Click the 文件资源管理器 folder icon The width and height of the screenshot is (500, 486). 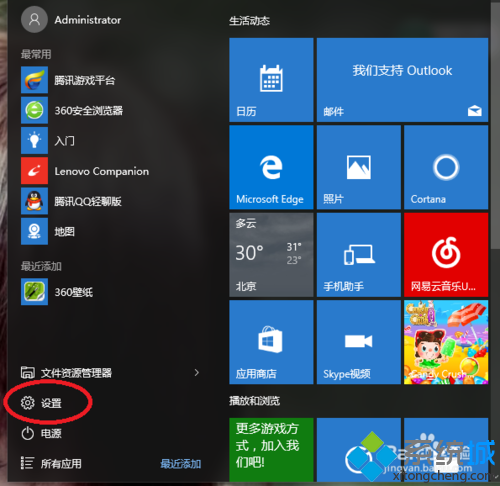point(28,372)
